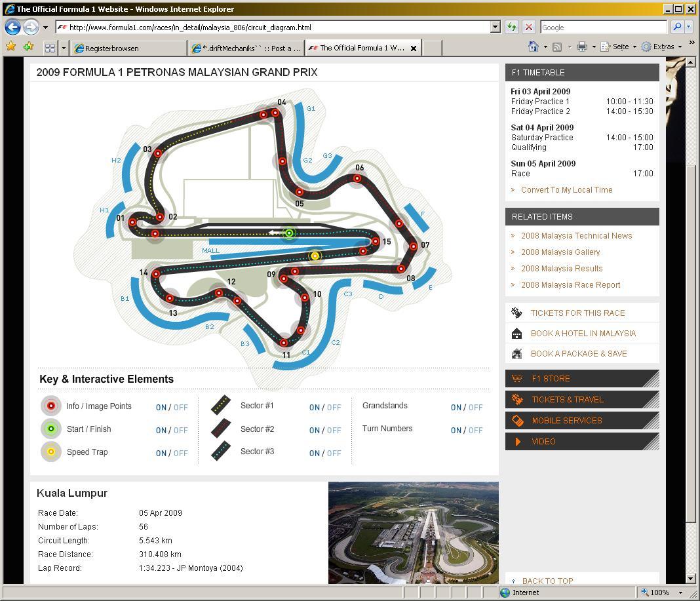Expand the toolbar overflow chevron
This screenshot has width=700, height=601.
coord(692,43)
